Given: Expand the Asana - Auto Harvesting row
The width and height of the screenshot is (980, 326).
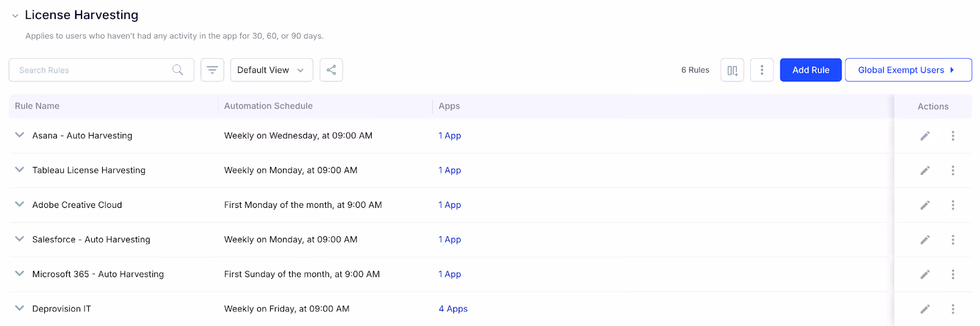Looking at the screenshot, I should point(20,135).
